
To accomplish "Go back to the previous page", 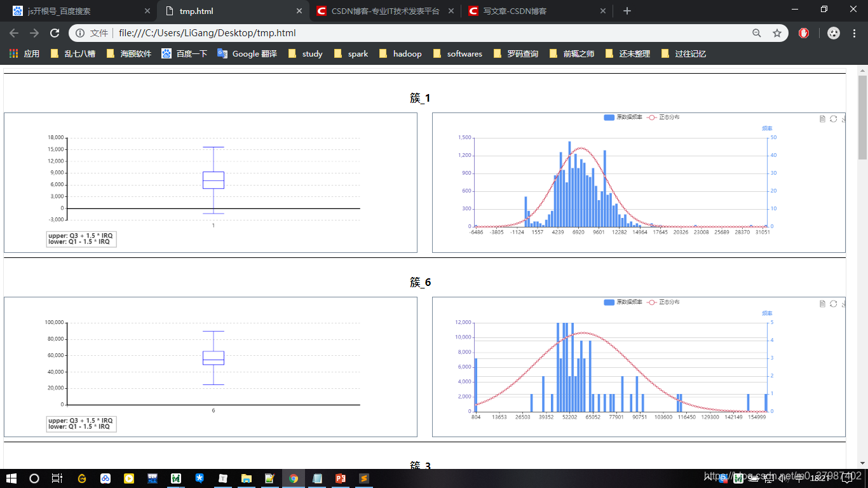I will tap(14, 33).
